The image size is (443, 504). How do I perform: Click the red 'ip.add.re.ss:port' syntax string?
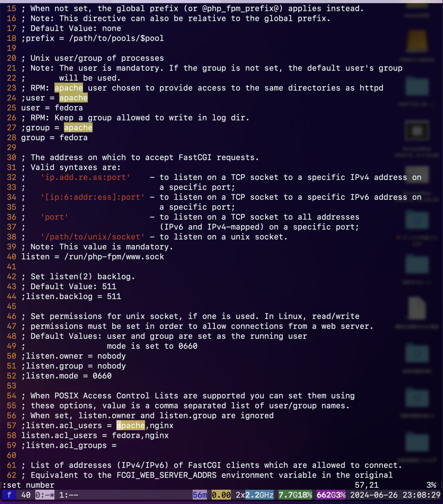point(85,177)
